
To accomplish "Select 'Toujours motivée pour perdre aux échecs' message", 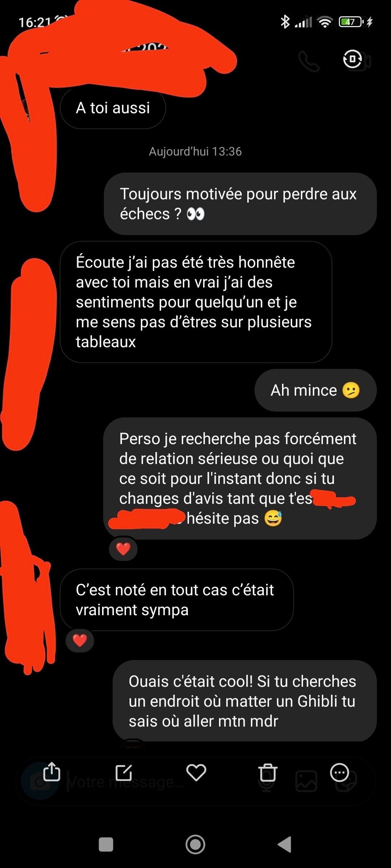I will click(x=240, y=204).
